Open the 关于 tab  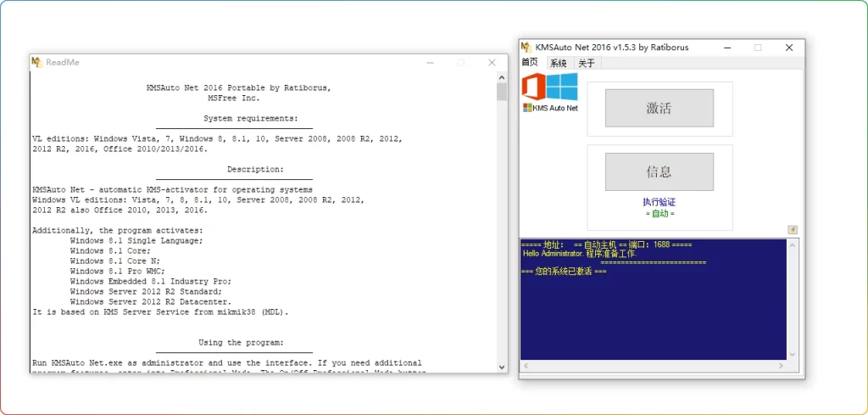click(587, 63)
